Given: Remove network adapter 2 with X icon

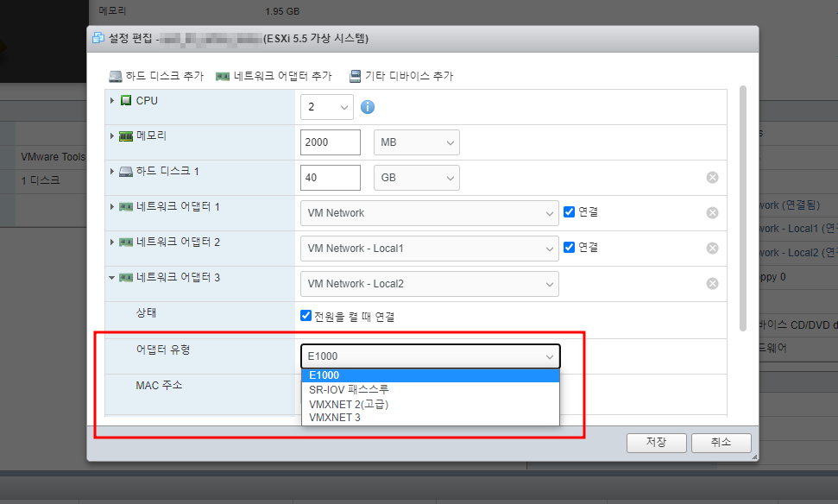Looking at the screenshot, I should coord(712,248).
